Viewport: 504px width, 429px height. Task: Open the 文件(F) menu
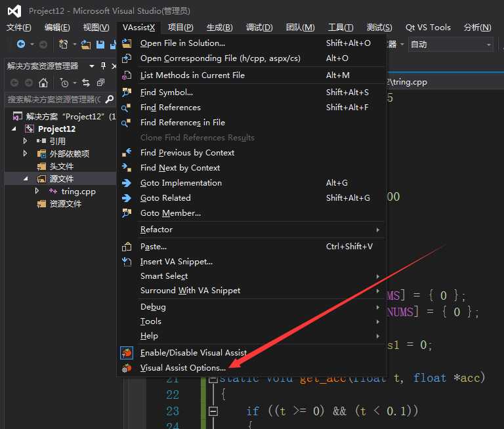(18, 28)
